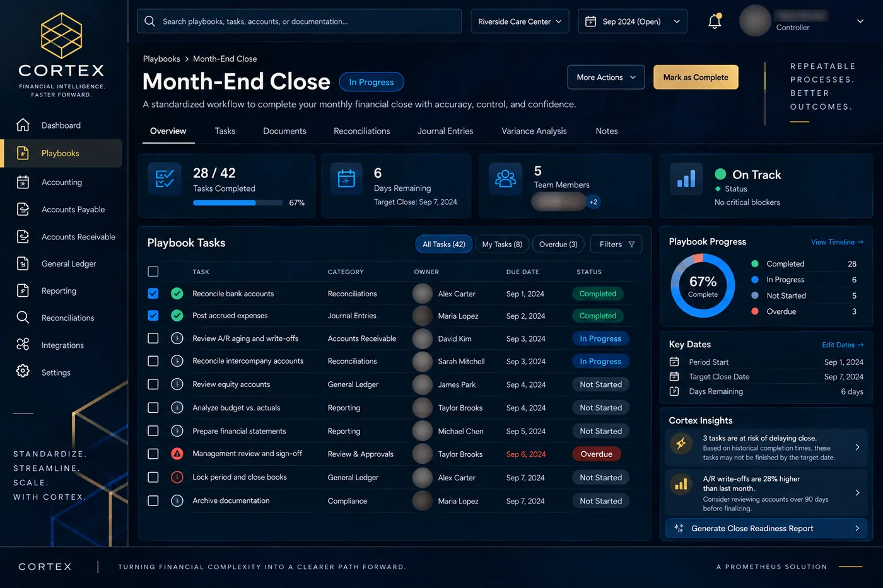Click Generate Close Readiness Report button

point(766,529)
